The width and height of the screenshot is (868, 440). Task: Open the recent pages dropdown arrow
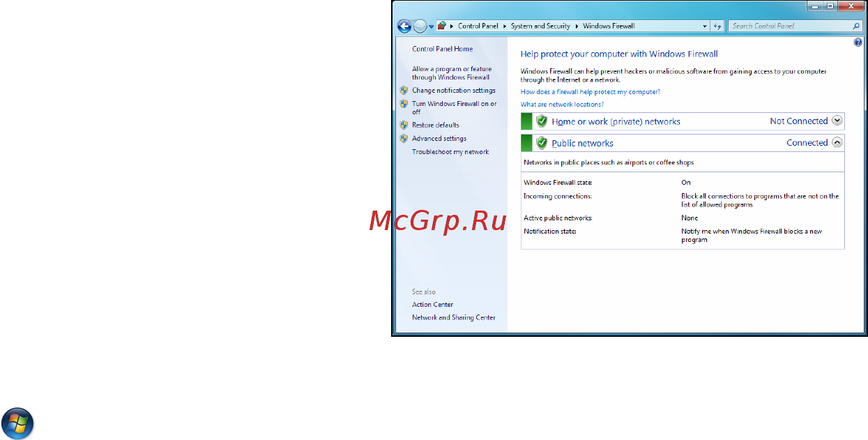pos(432,26)
